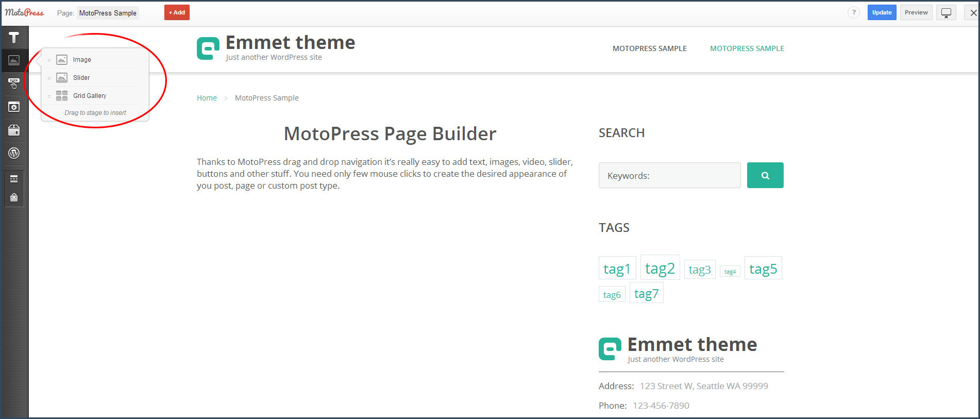The width and height of the screenshot is (980, 419).
Task: Open help via question mark icon
Action: 854,12
